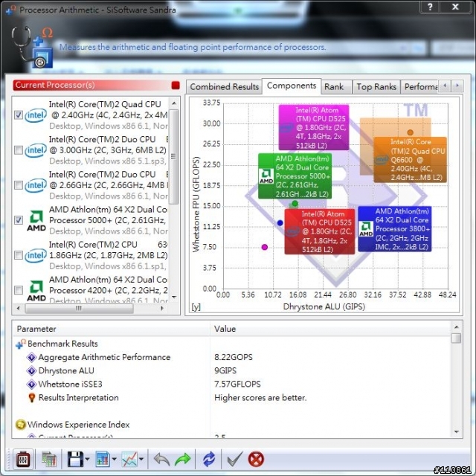476x476 pixels.
Task: Click the green Athlon 5000+ chart label
Action: click(295, 176)
